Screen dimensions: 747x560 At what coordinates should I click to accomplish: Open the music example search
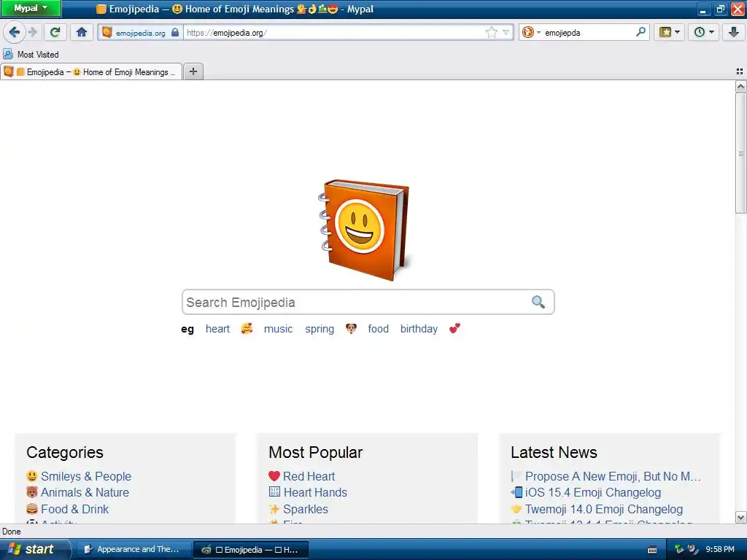coord(278,329)
